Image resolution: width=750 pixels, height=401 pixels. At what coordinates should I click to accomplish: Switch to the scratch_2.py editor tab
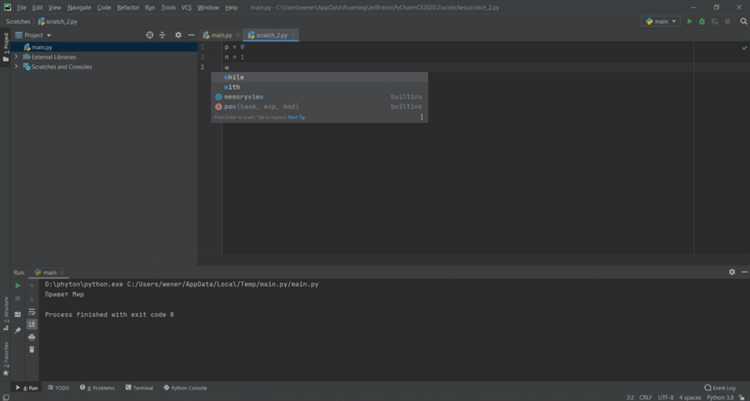271,35
